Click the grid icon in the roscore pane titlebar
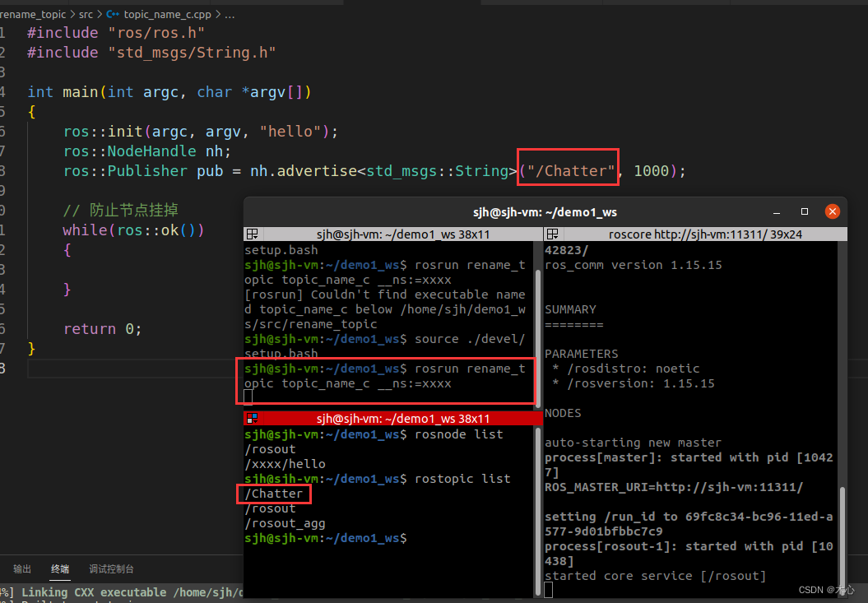 (x=552, y=234)
